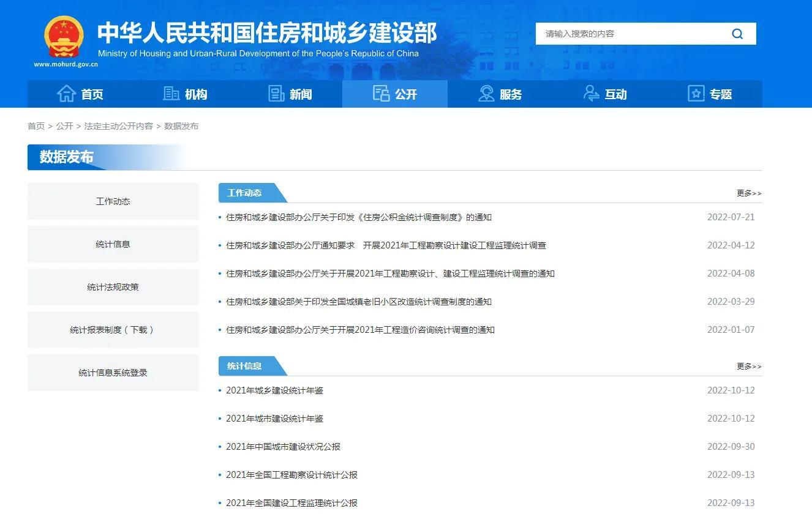The height and width of the screenshot is (525, 812).
Task: Click the search magnifier icon
Action: coord(737,34)
